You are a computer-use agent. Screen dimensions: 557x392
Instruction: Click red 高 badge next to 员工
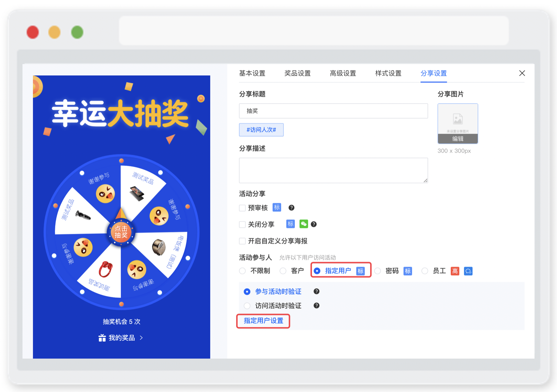455,271
